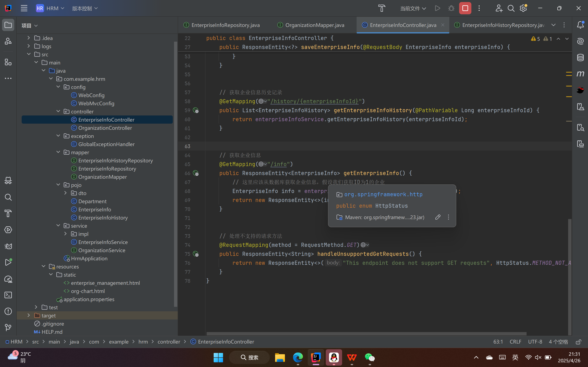This screenshot has width=588, height=367.
Task: Open the Database tool window
Action: 580,58
